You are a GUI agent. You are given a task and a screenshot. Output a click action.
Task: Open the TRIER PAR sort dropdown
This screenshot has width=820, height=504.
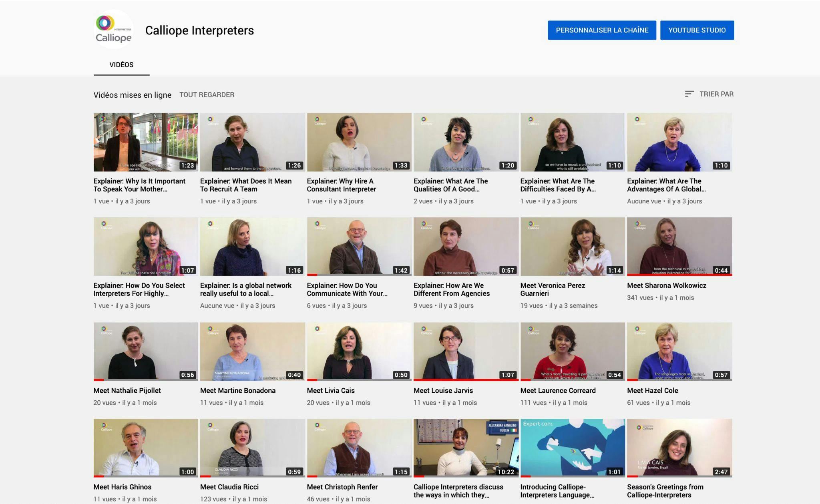click(709, 94)
